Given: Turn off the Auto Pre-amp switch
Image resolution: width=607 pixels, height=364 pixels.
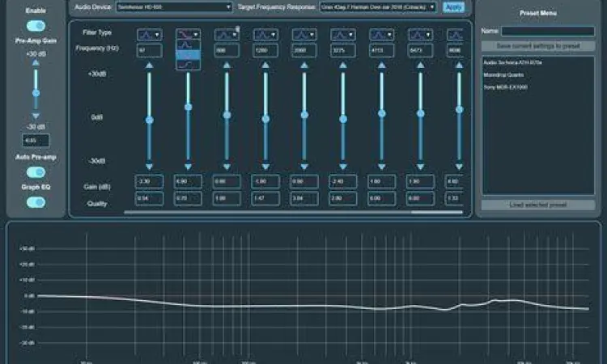Looking at the screenshot, I should pos(36,171).
